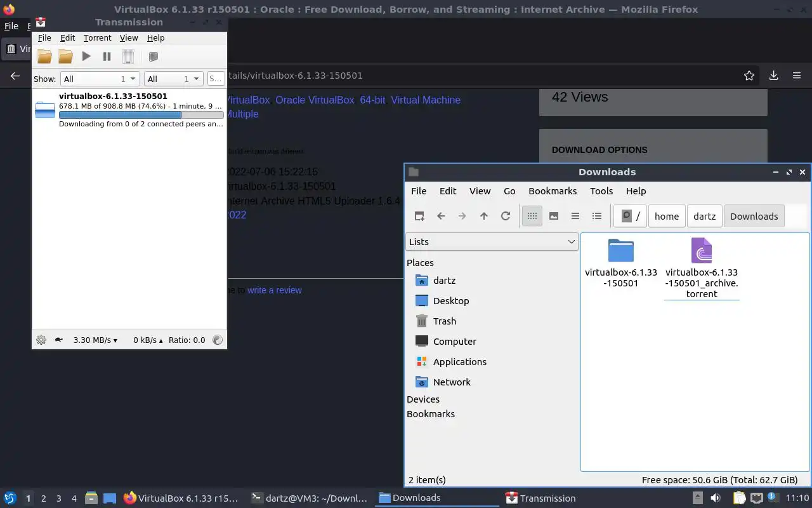
Task: Click the Ratio: 0.0 status text
Action: tap(187, 340)
